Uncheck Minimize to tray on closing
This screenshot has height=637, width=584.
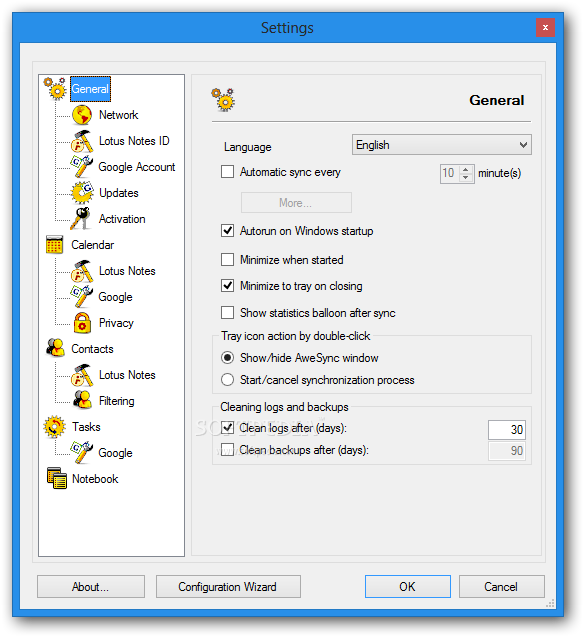click(227, 286)
